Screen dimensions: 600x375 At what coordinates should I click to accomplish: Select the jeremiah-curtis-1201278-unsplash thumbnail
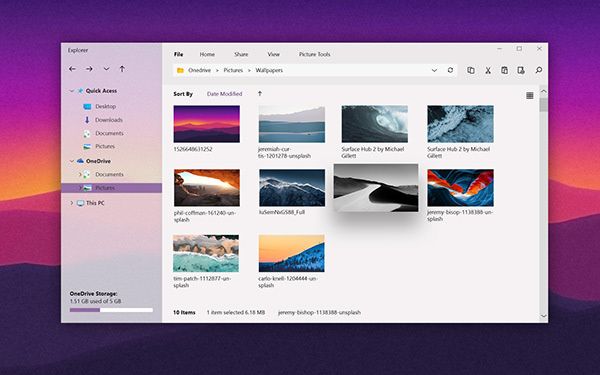(292, 124)
